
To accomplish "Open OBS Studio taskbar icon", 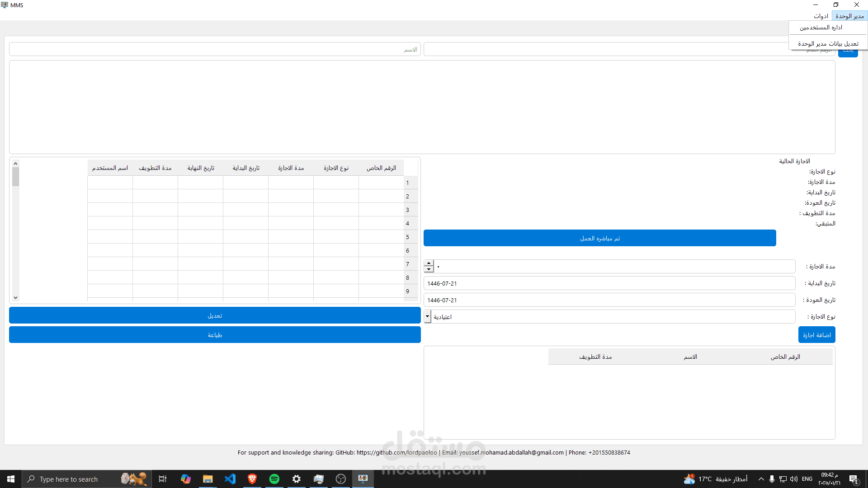I will click(341, 479).
